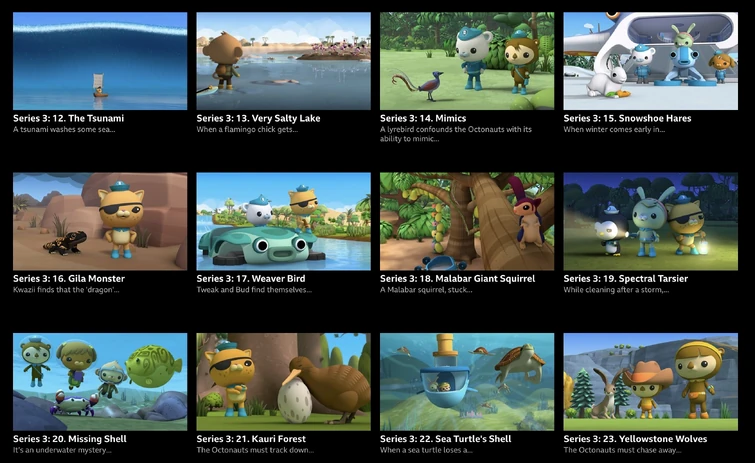755x463 pixels.
Task: Open The Tsunami episode thumbnail
Action: 100,61
